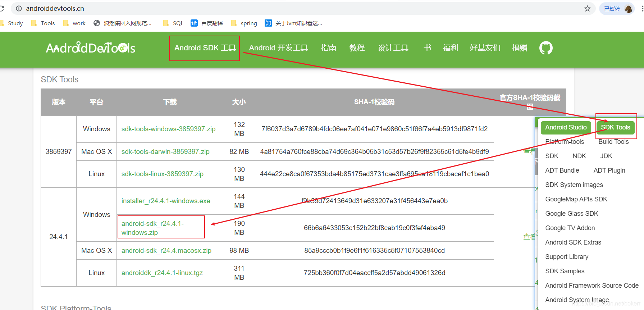Open the work bookmark folder
The width and height of the screenshot is (644, 310).
[74, 23]
